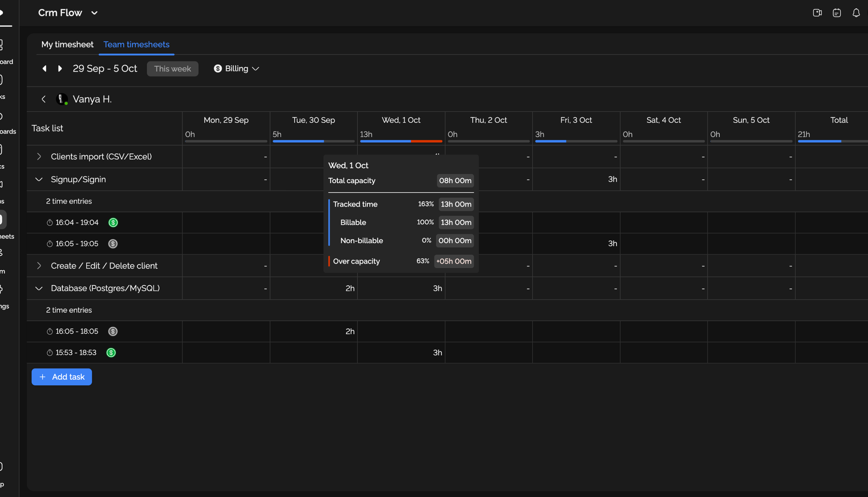This screenshot has height=497, width=868.
Task: Toggle billable on 15:53 - 18:53 entry
Action: [x=111, y=353]
